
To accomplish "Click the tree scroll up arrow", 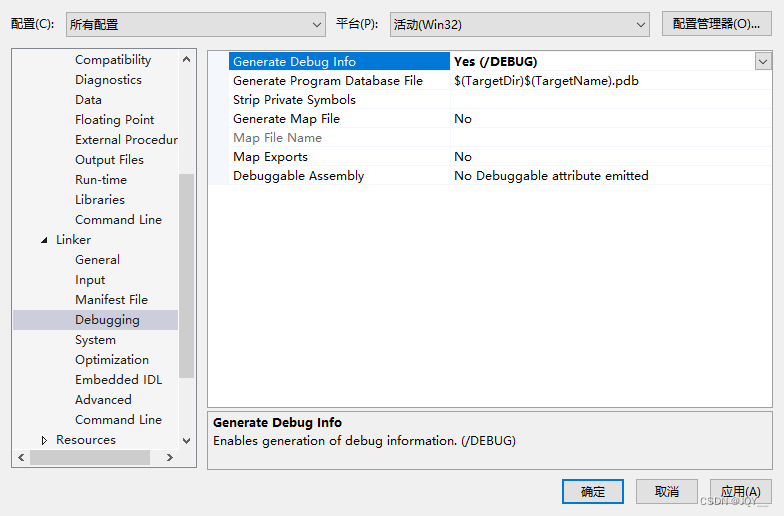I will pos(186,60).
